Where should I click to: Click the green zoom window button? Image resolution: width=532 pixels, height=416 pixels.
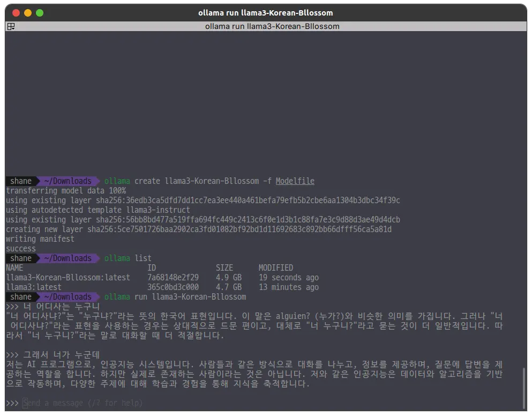pos(40,13)
